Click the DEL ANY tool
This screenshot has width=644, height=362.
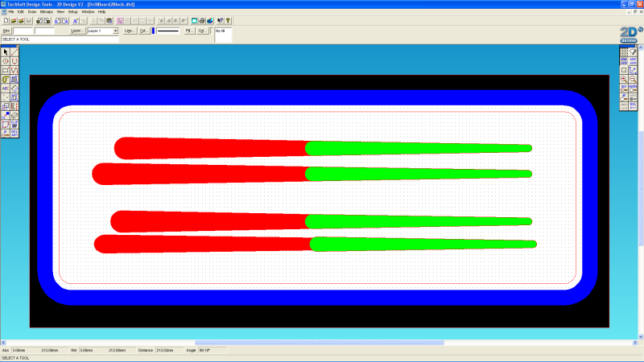click(x=14, y=134)
